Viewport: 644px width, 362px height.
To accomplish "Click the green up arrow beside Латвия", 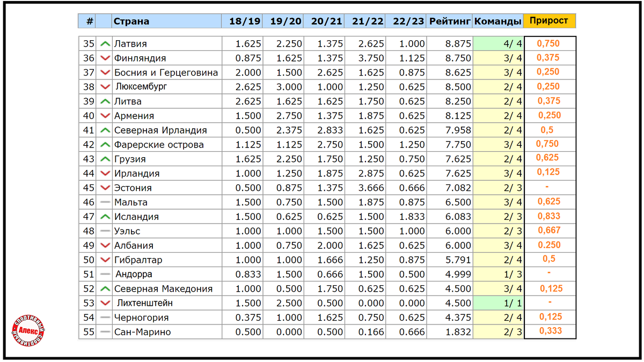I will click(105, 43).
